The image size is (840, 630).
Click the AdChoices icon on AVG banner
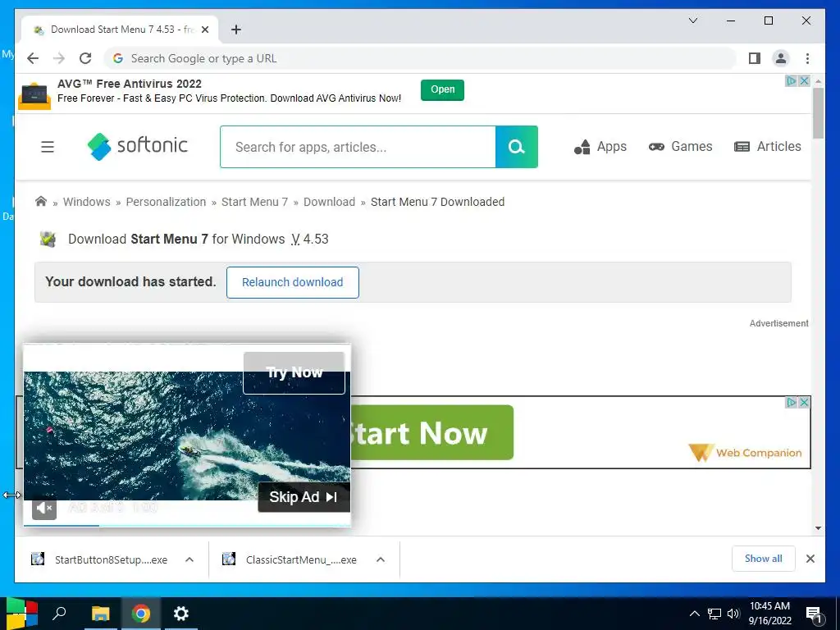[792, 81]
